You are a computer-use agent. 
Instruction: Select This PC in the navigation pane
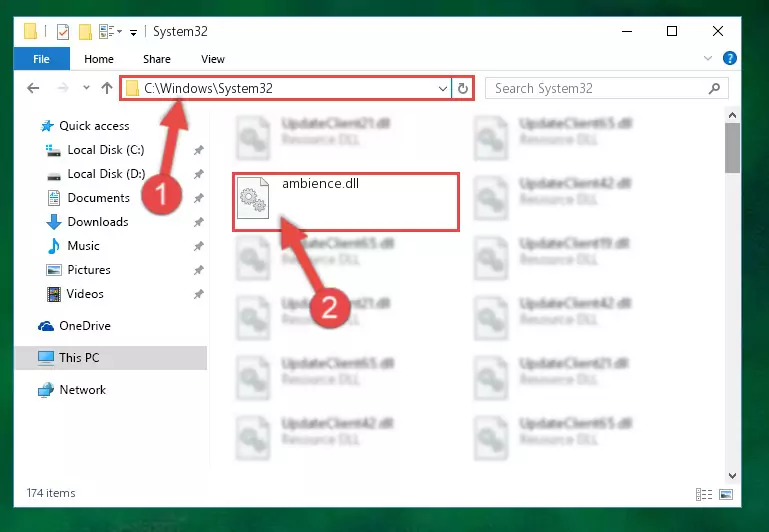pos(111,358)
